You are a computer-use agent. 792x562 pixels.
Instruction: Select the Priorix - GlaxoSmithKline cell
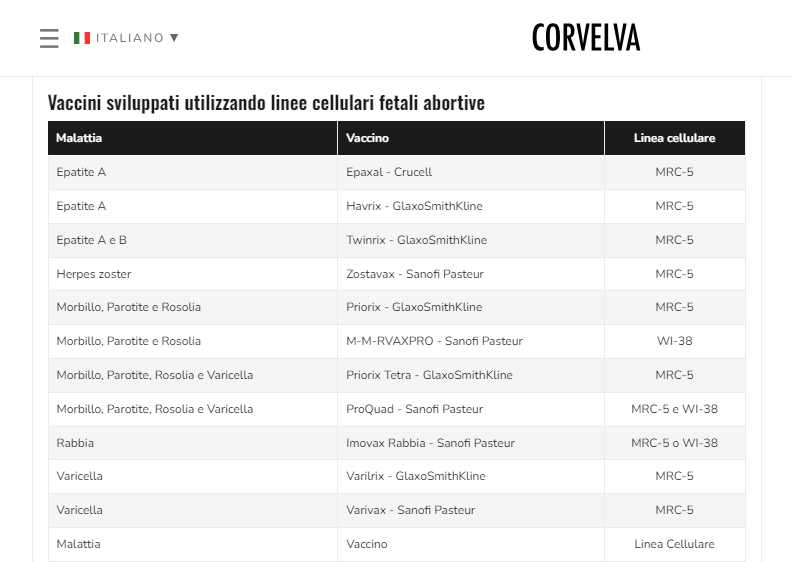471,307
